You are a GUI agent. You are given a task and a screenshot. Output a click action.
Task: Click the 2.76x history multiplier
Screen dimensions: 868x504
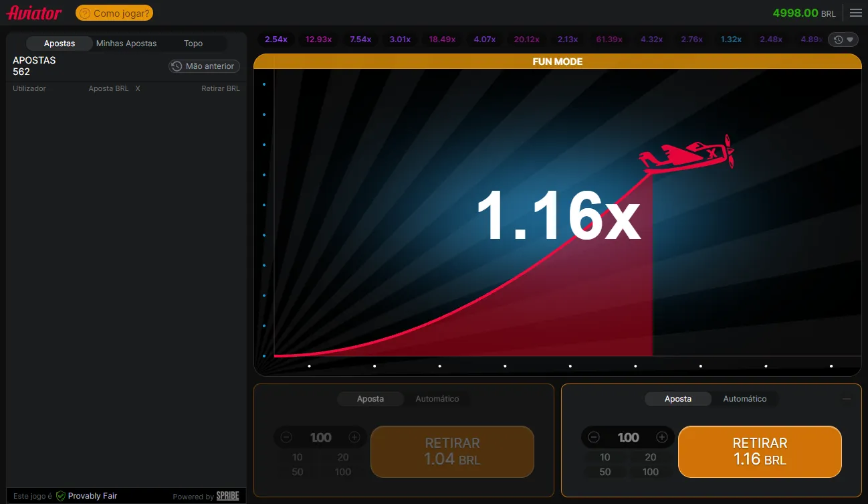[692, 39]
